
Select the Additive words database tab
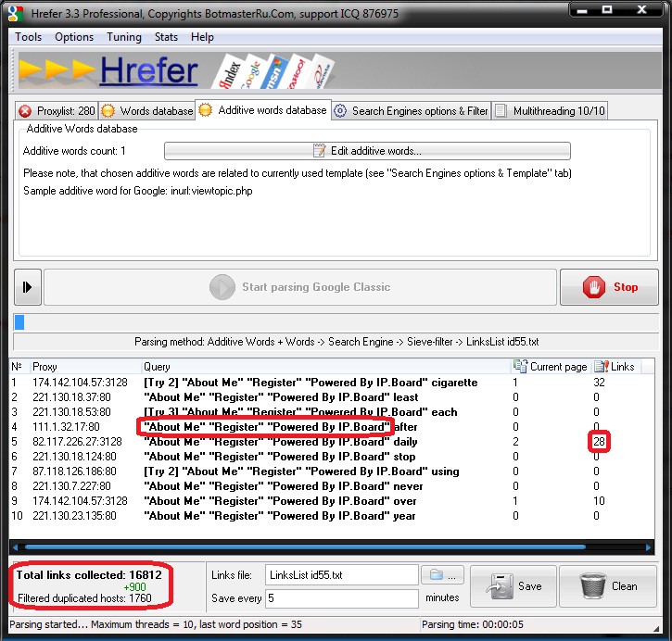(x=263, y=110)
